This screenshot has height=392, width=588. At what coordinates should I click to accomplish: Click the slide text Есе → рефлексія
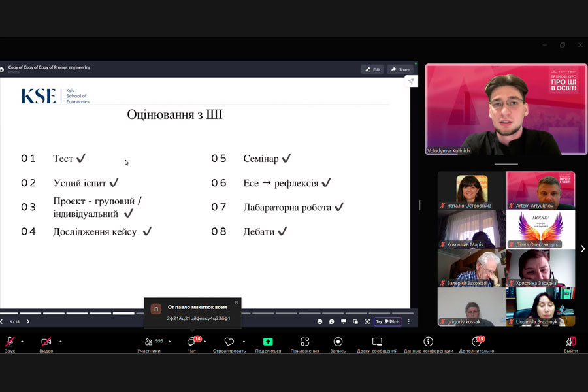pos(281,183)
